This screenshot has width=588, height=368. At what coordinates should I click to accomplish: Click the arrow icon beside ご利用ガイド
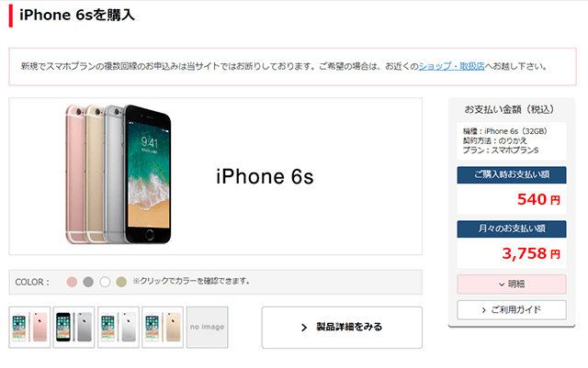coord(484,310)
